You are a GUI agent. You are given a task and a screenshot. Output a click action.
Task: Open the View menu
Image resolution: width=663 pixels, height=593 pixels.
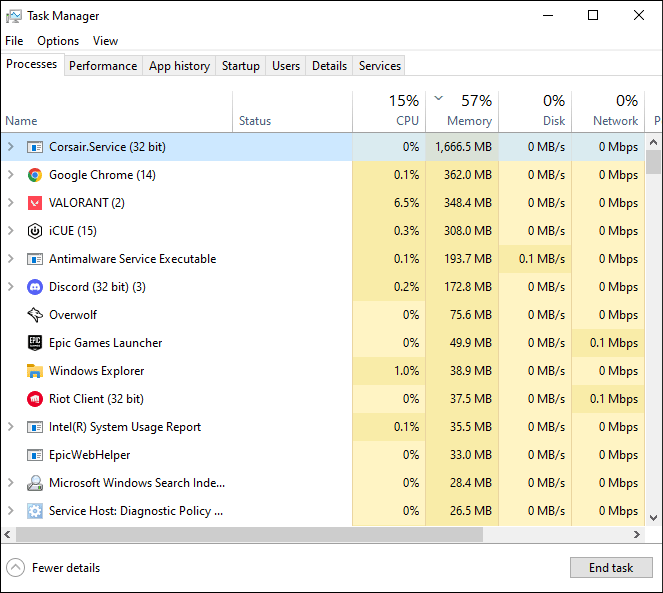pos(105,41)
